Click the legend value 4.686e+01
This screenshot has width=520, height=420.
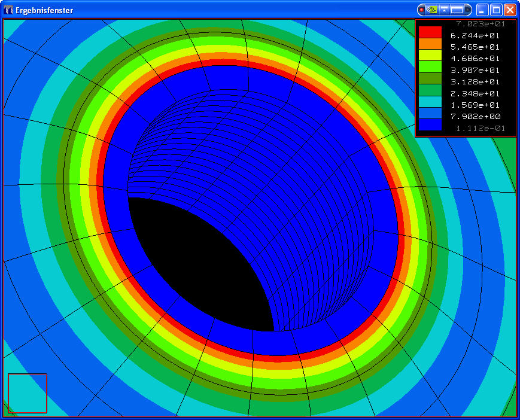475,59
